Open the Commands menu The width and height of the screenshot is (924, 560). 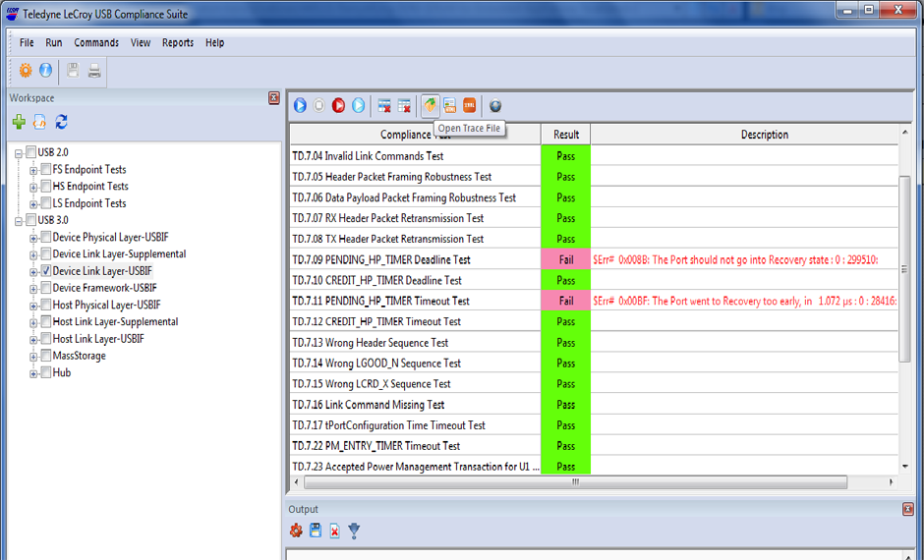point(96,43)
